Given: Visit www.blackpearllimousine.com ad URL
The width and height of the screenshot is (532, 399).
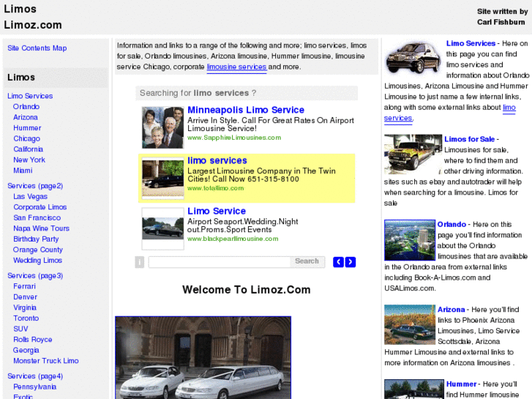Looking at the screenshot, I should click(x=233, y=239).
